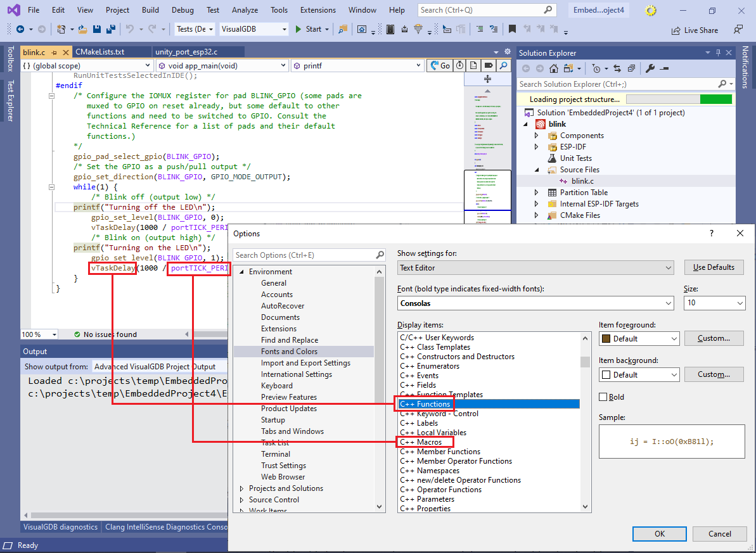756x553 pixels.
Task: Go Home in Solution Explorer toolbar
Action: click(x=554, y=68)
